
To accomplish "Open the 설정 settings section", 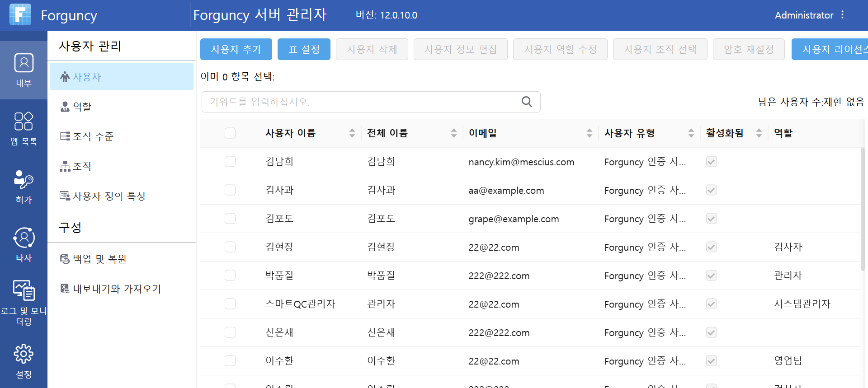I will [24, 361].
